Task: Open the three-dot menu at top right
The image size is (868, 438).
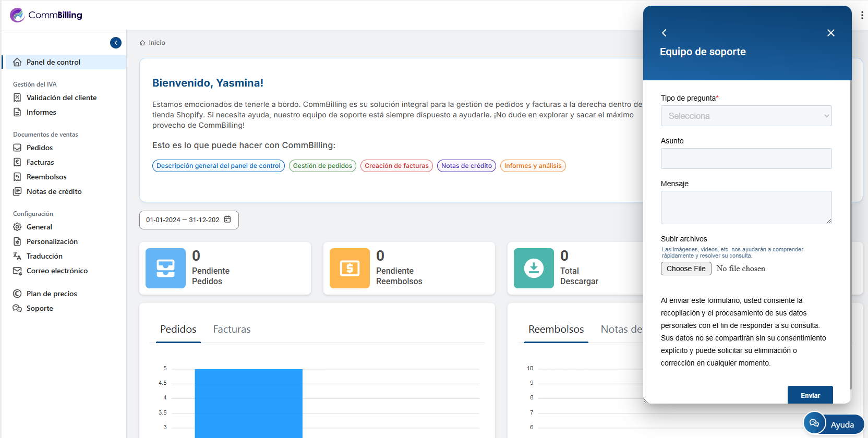Action: click(x=862, y=15)
